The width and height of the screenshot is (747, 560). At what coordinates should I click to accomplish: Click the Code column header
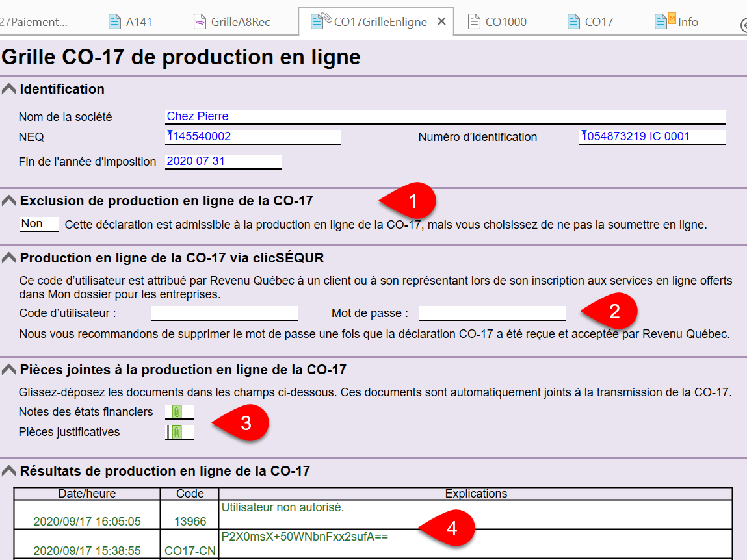190,494
